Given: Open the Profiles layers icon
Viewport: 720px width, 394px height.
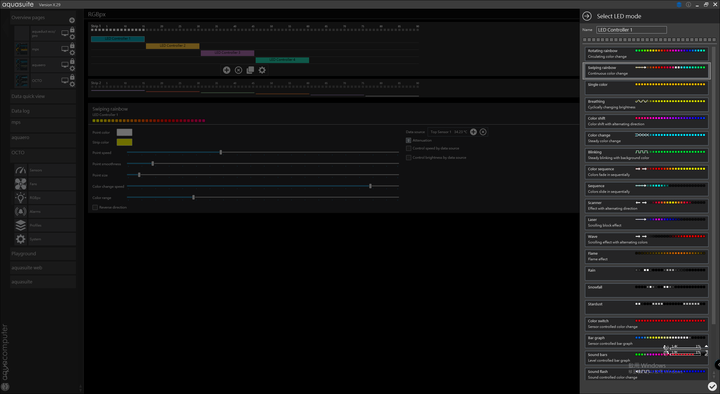Looking at the screenshot, I should [20, 225].
